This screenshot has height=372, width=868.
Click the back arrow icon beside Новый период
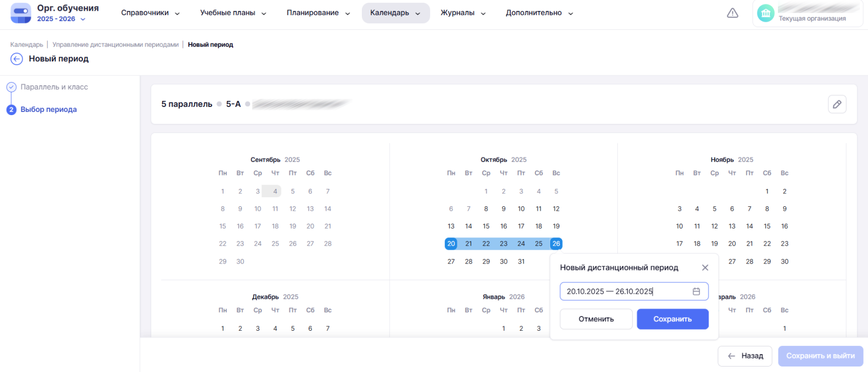click(x=17, y=59)
